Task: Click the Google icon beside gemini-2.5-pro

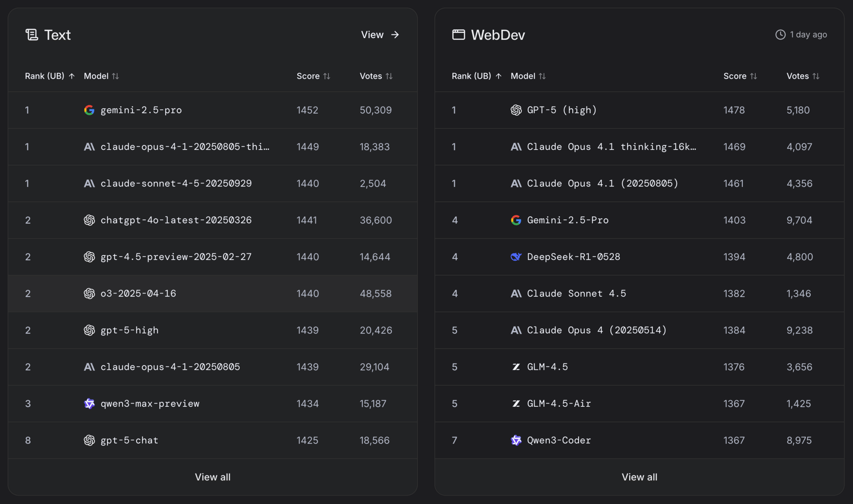Action: point(89,110)
